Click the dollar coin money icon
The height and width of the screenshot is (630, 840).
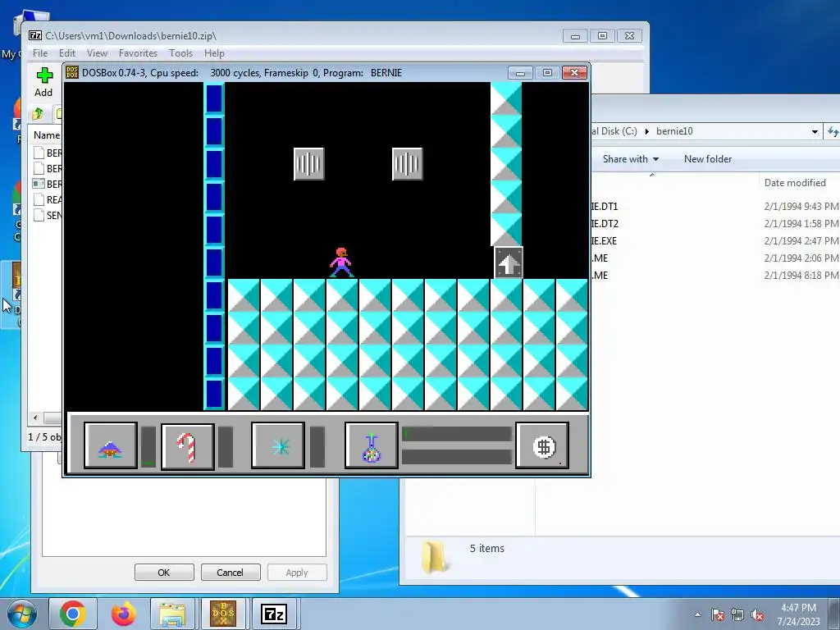point(542,445)
